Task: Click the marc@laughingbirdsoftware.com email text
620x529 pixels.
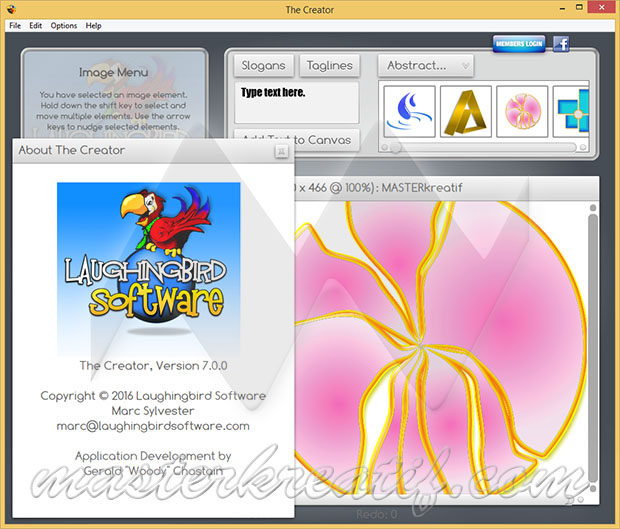Action: click(x=153, y=426)
